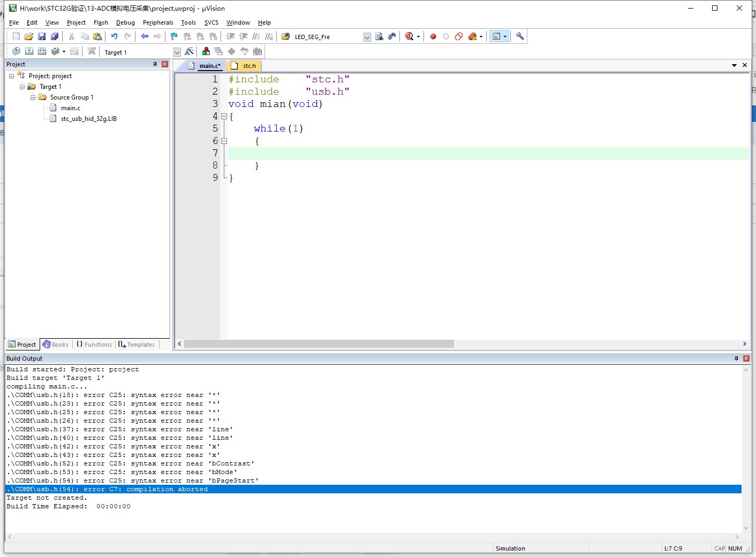
Task: Fold the code block at line 4
Action: 224,116
